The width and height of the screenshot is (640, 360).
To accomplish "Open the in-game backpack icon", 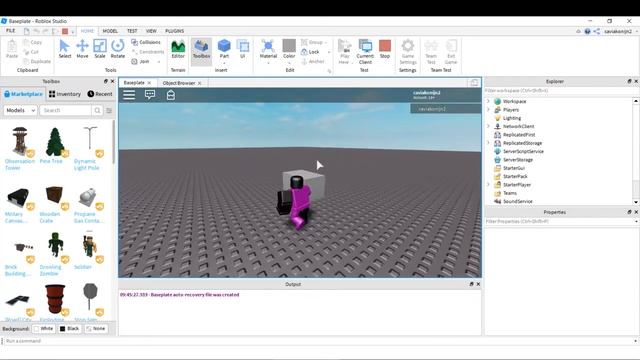I will pos(171,95).
